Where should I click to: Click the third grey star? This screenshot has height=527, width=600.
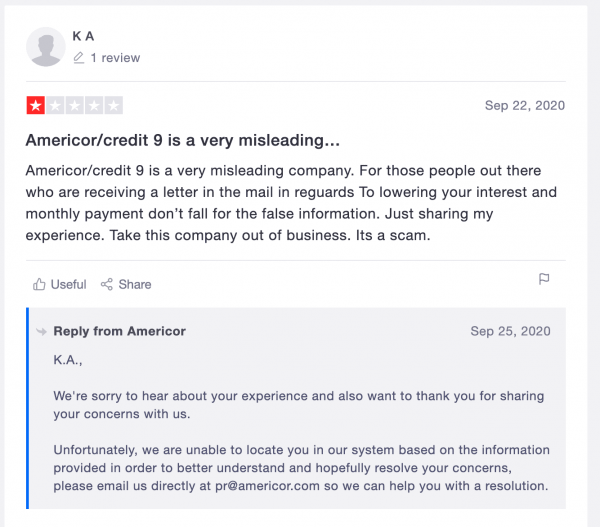75,105
